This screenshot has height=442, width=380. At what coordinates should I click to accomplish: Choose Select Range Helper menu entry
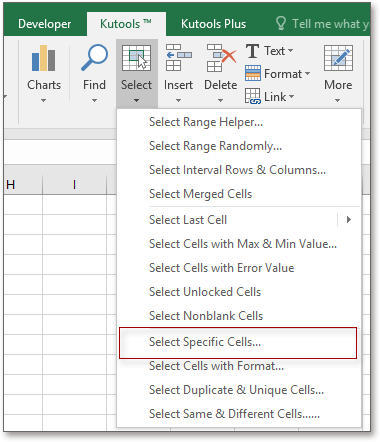[x=239, y=122]
